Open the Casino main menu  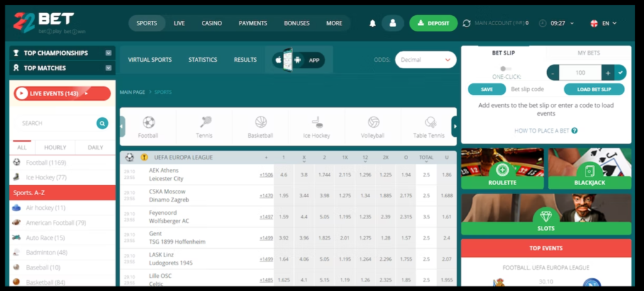(x=212, y=23)
